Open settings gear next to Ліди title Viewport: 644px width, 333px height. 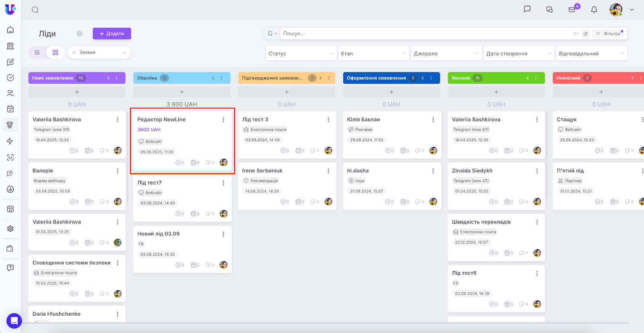79,34
